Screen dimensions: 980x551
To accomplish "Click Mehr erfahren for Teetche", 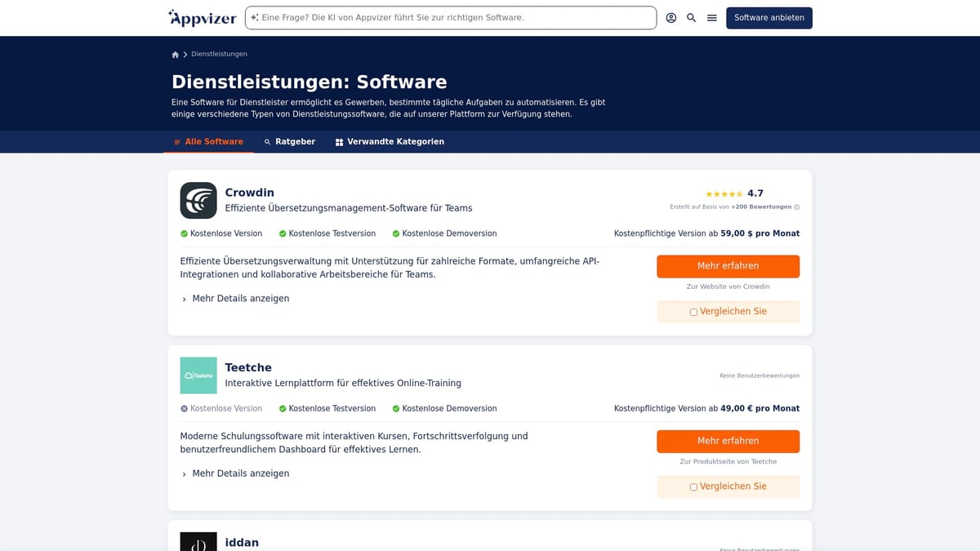I will (728, 442).
